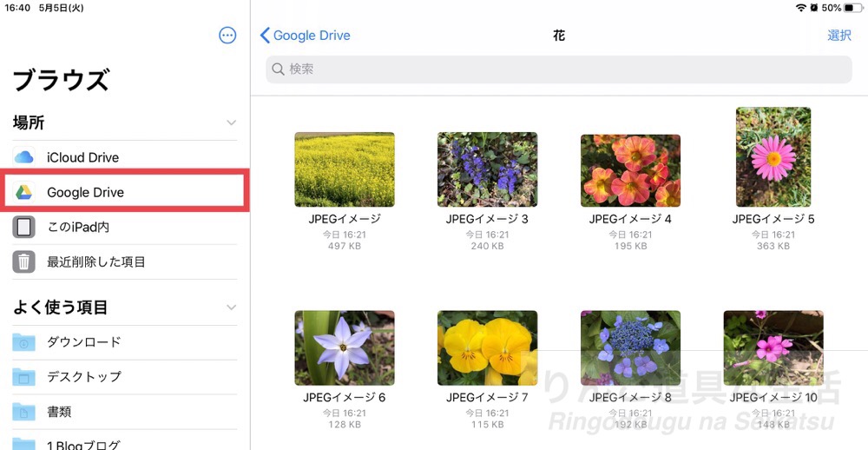868x450 pixels.
Task: Click the iCloud Drive cloud icon
Action: click(23, 157)
